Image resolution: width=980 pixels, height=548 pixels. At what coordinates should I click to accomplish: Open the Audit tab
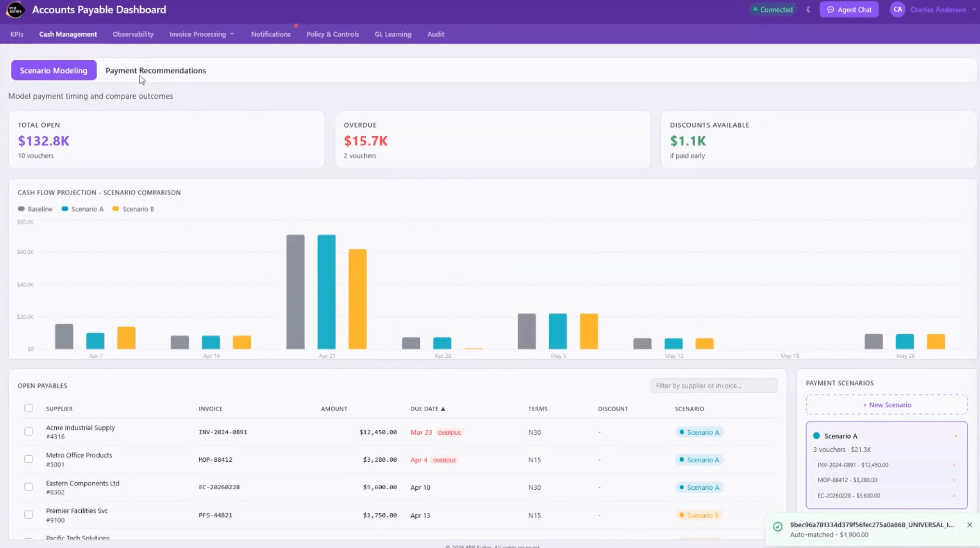click(436, 34)
